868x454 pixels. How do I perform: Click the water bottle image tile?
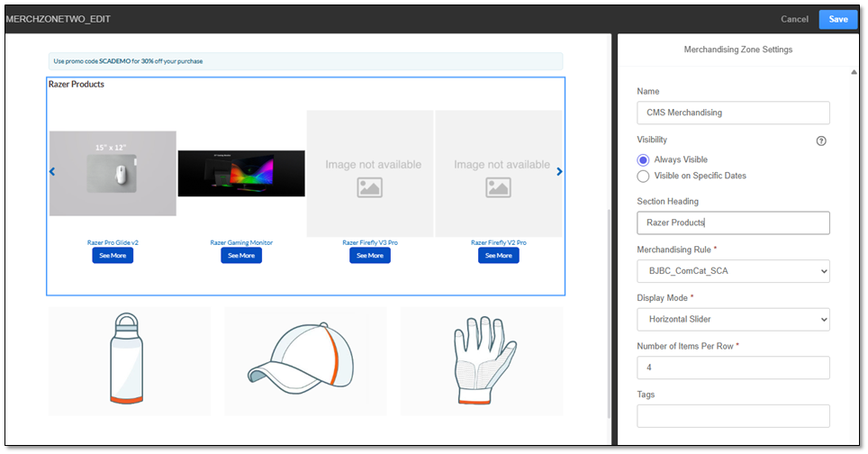click(x=130, y=361)
